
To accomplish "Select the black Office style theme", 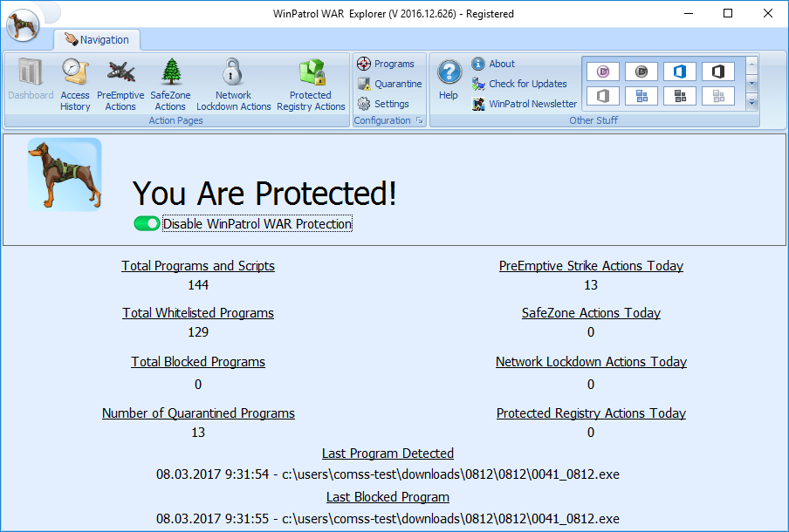I will (718, 72).
